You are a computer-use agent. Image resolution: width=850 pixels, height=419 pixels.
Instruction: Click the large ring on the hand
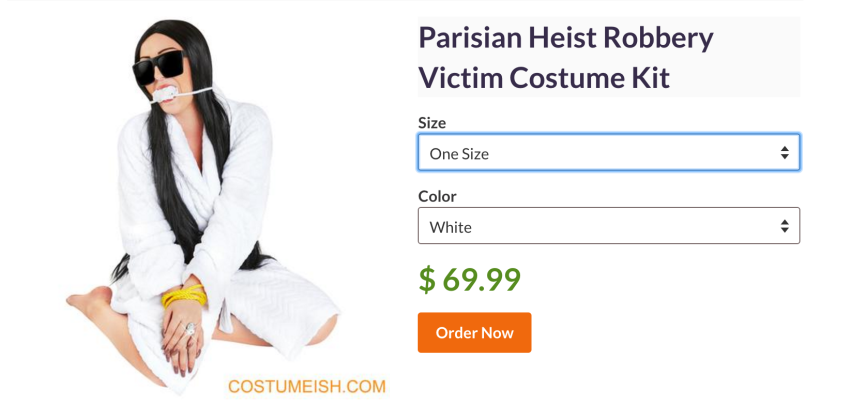tap(190, 328)
